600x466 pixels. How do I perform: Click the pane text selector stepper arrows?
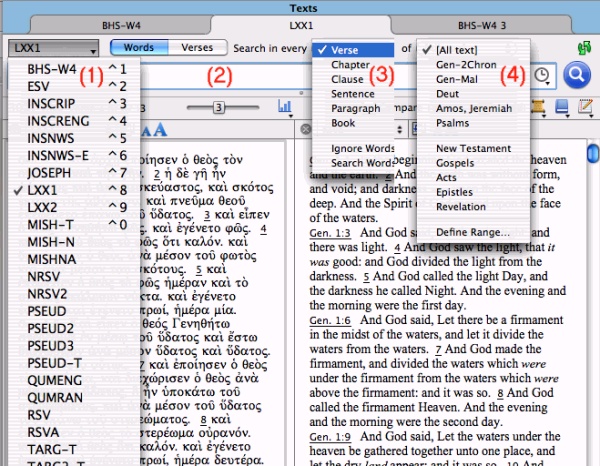pos(399,129)
